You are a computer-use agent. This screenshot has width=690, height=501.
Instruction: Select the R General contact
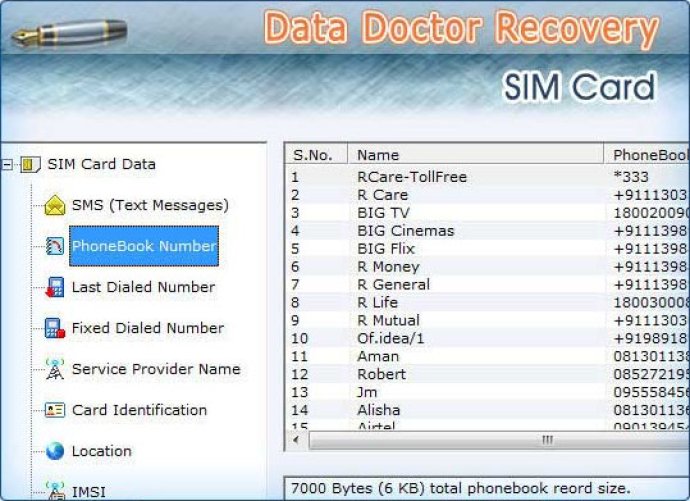tap(488, 285)
